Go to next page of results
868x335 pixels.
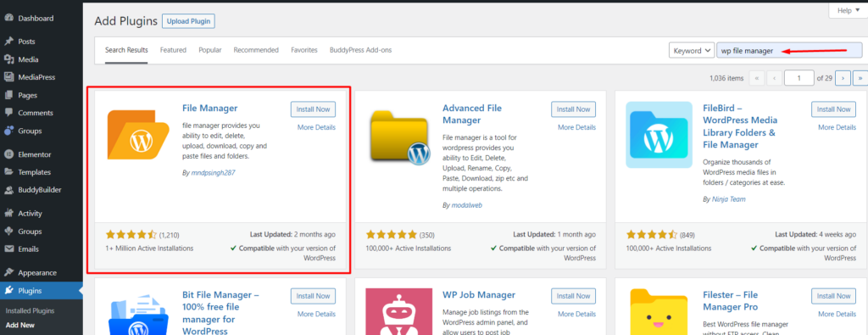pos(843,78)
